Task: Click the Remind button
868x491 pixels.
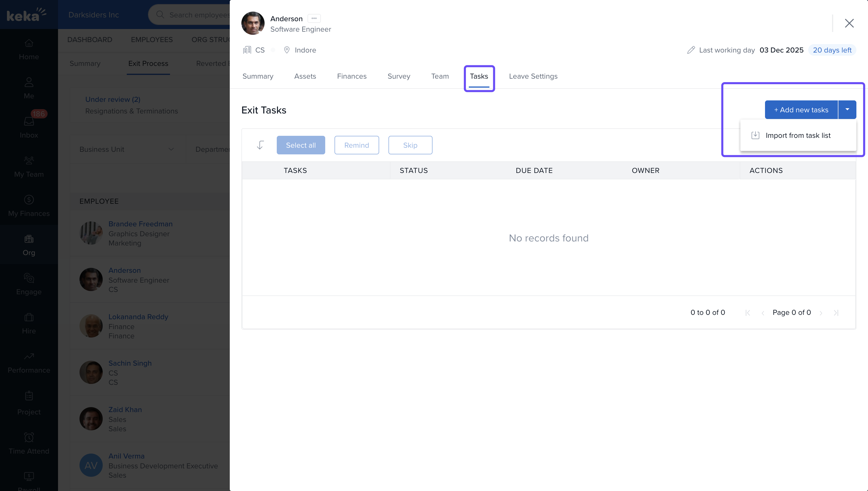Action: point(356,145)
